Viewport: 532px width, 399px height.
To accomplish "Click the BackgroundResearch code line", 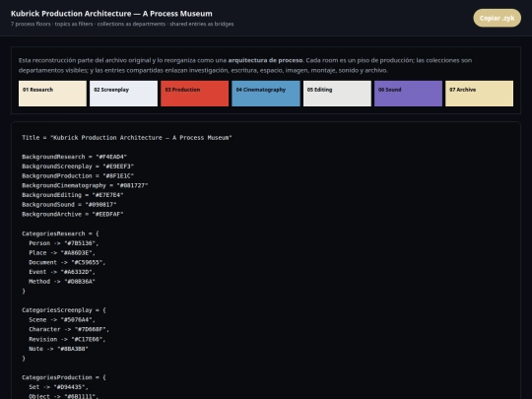I will tap(74, 157).
